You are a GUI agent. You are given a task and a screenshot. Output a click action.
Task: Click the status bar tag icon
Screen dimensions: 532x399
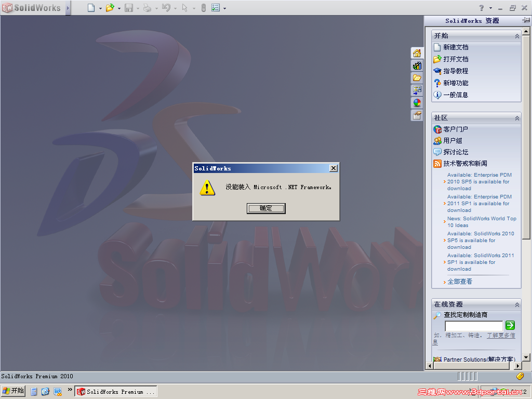tap(520, 376)
